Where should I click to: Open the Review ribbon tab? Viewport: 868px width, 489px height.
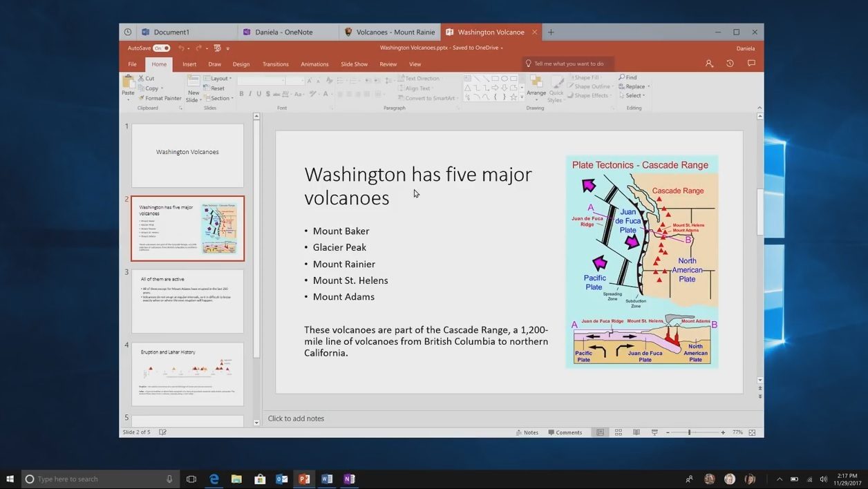388,64
